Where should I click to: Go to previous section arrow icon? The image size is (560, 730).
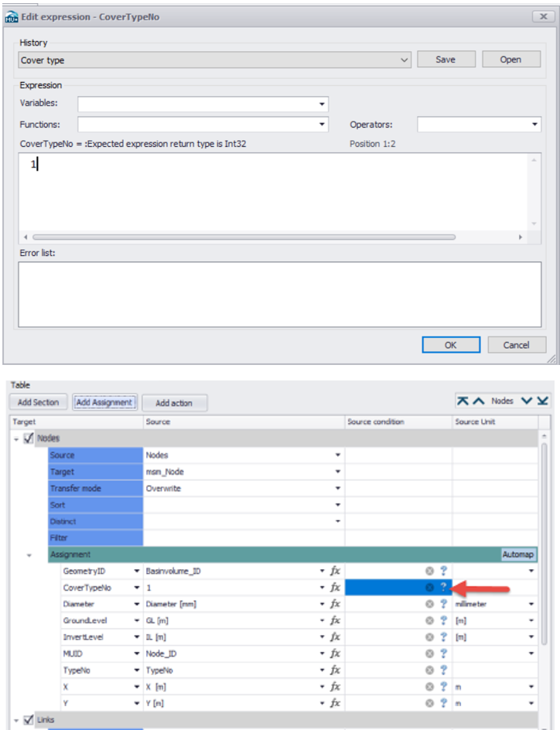click(479, 401)
